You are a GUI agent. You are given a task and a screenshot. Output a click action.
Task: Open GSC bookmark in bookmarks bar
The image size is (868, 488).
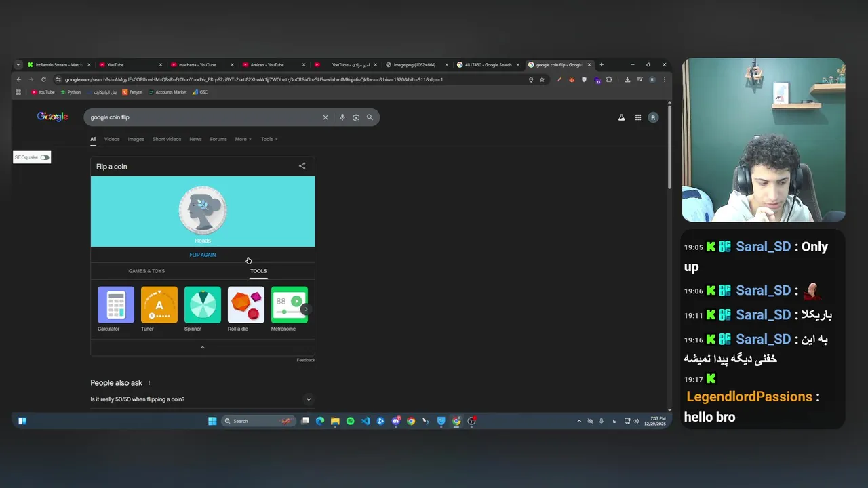pos(200,92)
